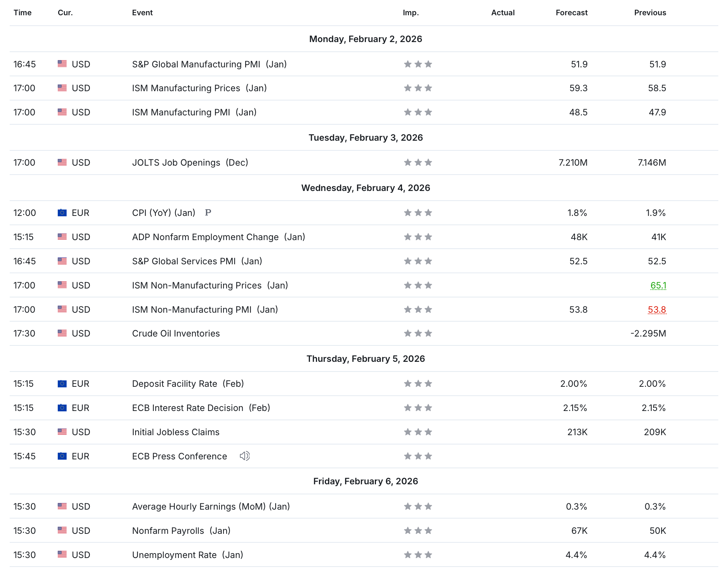Click the EU flag in the Deposit Facility Rate row
The image size is (728, 577).
pos(62,383)
